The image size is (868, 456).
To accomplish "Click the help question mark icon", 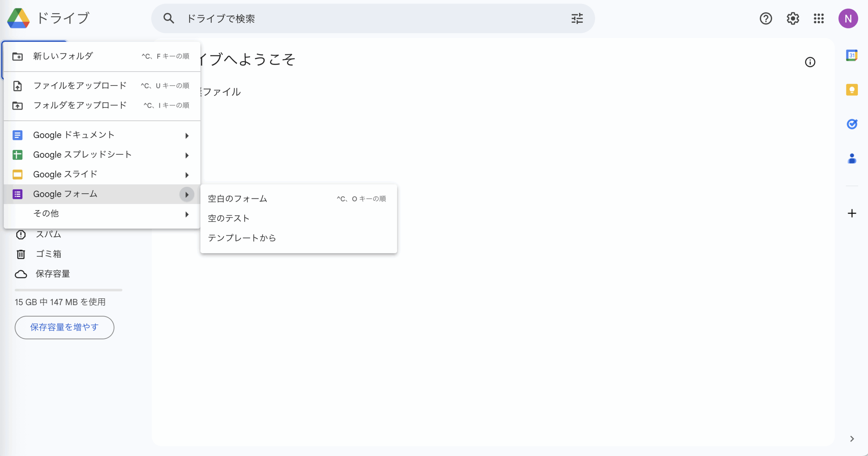I will tap(766, 19).
